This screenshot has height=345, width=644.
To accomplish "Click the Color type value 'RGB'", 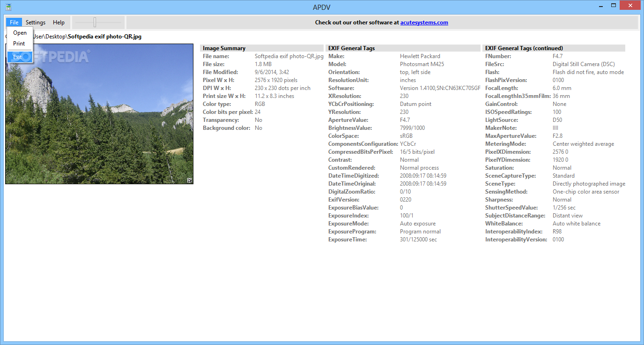I will (260, 104).
